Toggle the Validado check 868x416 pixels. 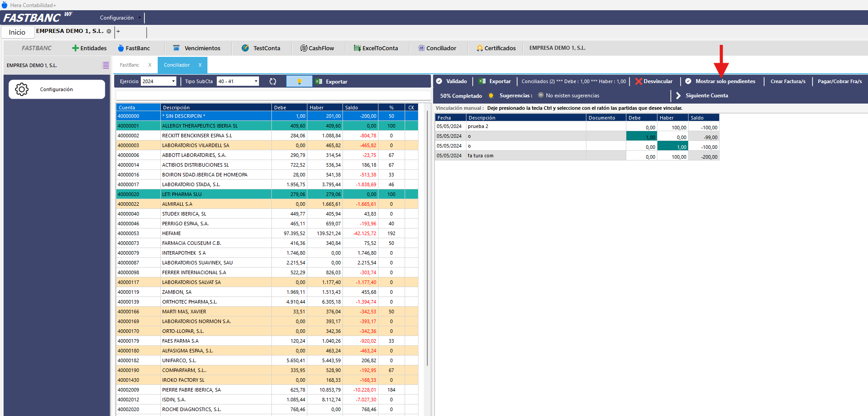452,81
